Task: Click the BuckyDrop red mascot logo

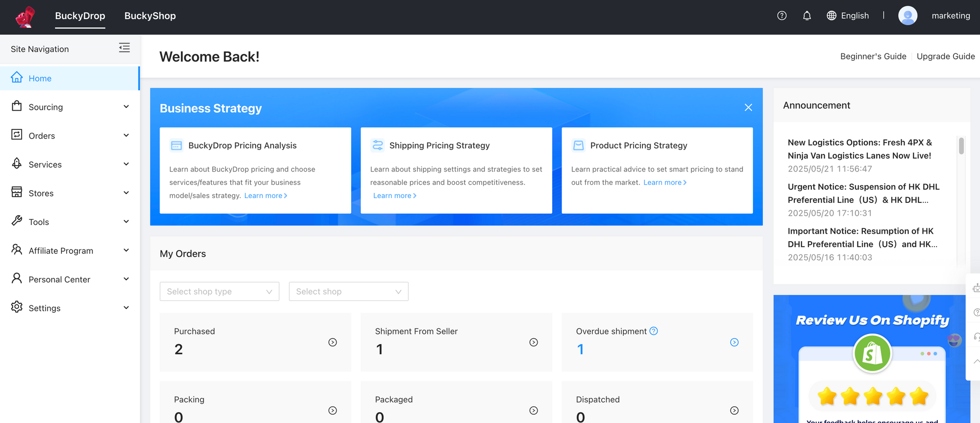Action: [25, 17]
